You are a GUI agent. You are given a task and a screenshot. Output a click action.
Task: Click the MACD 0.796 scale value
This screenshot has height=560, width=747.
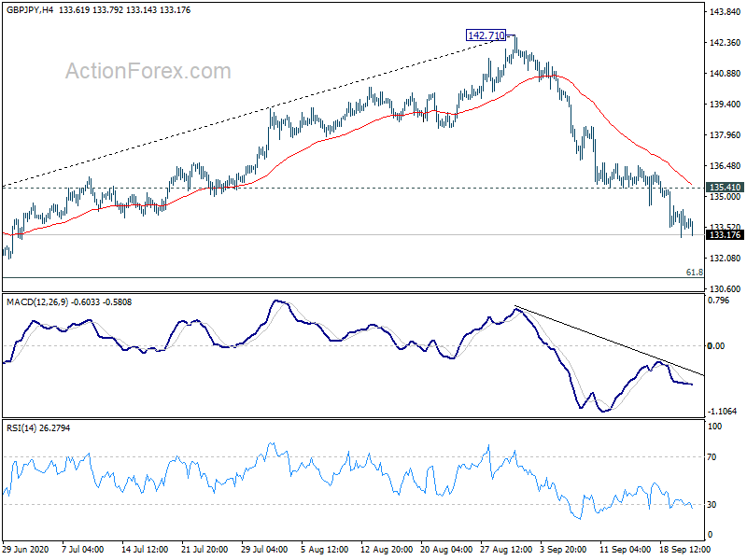pos(718,300)
